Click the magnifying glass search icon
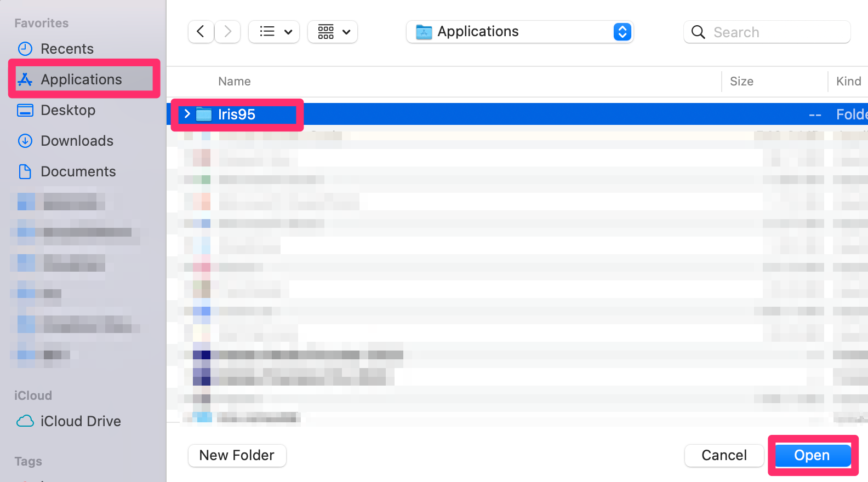 698,32
